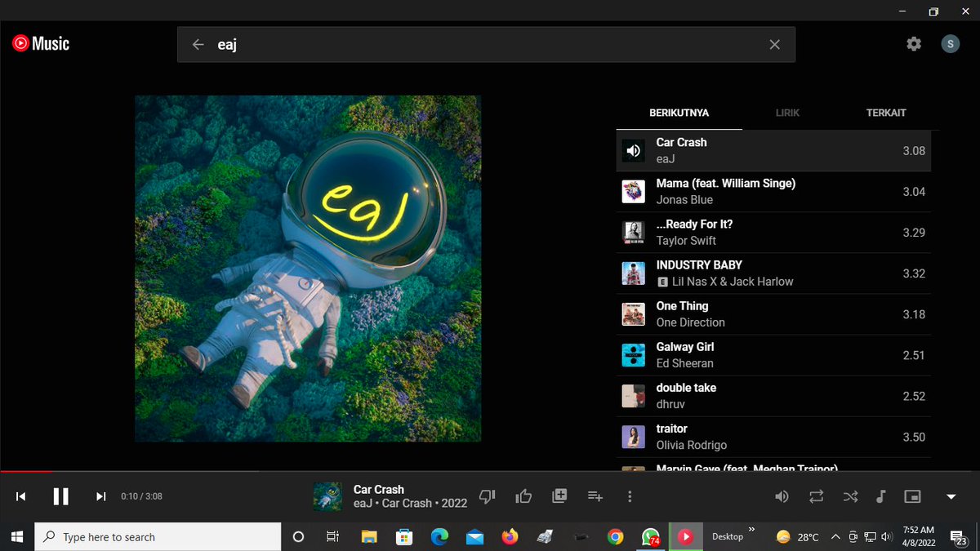Clear the search text 'eaj'
The height and width of the screenshot is (551, 980).
click(x=774, y=45)
